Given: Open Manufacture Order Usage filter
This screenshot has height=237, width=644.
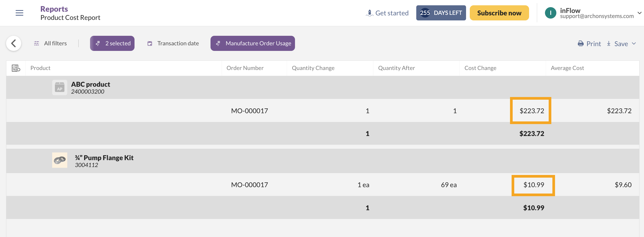Looking at the screenshot, I should [x=253, y=43].
